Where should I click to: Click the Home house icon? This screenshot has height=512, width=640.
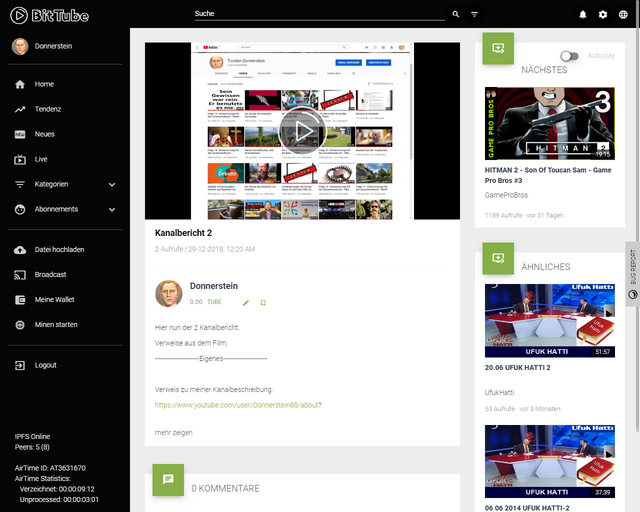(20, 85)
